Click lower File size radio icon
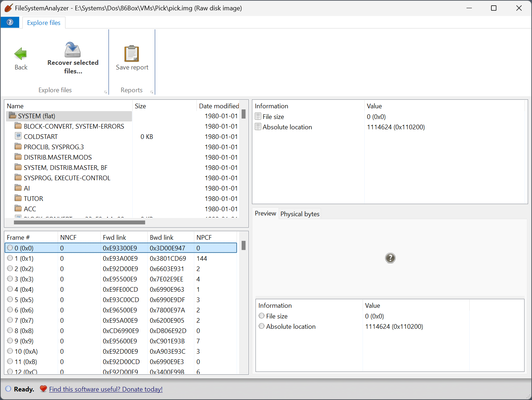Viewport: 532px width, 400px height. 262,316
